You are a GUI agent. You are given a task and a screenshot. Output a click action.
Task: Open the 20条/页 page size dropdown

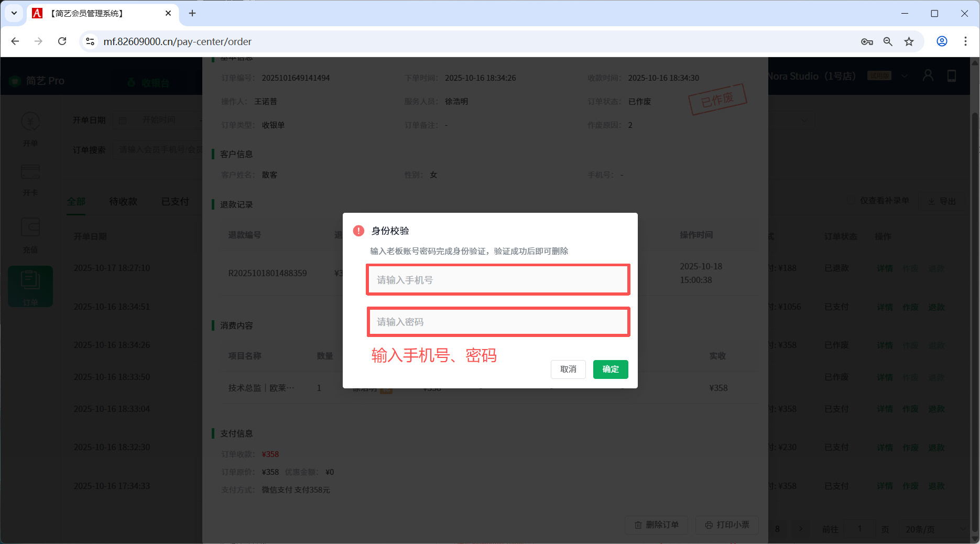pos(935,529)
